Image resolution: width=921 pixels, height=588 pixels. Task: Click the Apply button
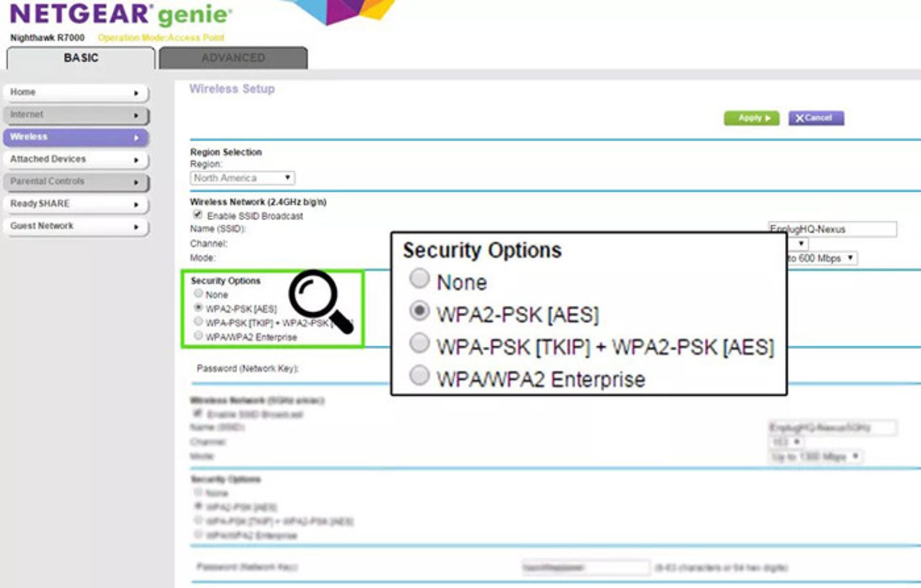[753, 118]
